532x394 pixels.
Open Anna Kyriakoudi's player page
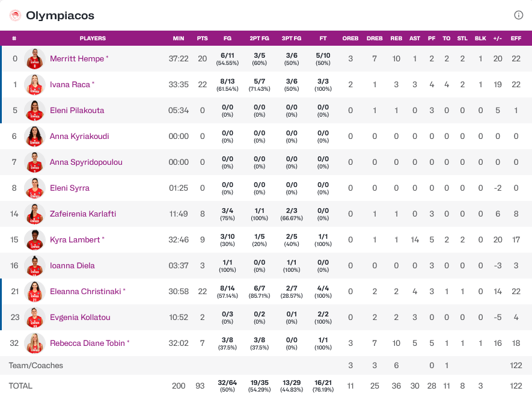pos(79,137)
